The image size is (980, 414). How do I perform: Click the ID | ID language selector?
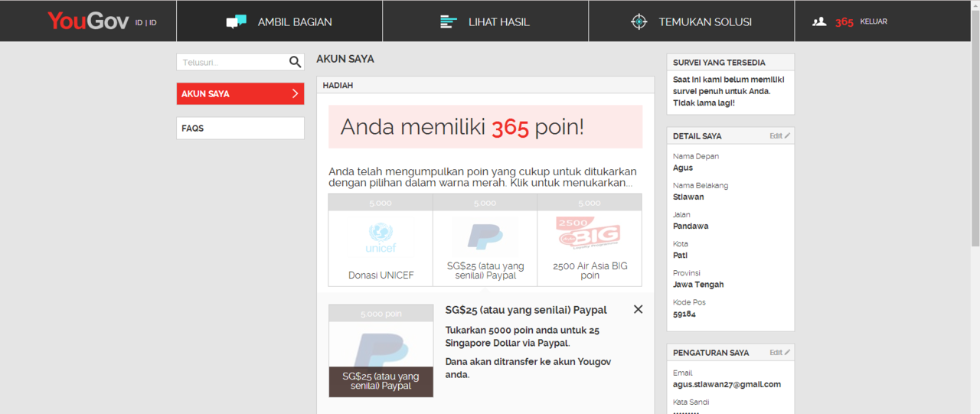[x=146, y=22]
